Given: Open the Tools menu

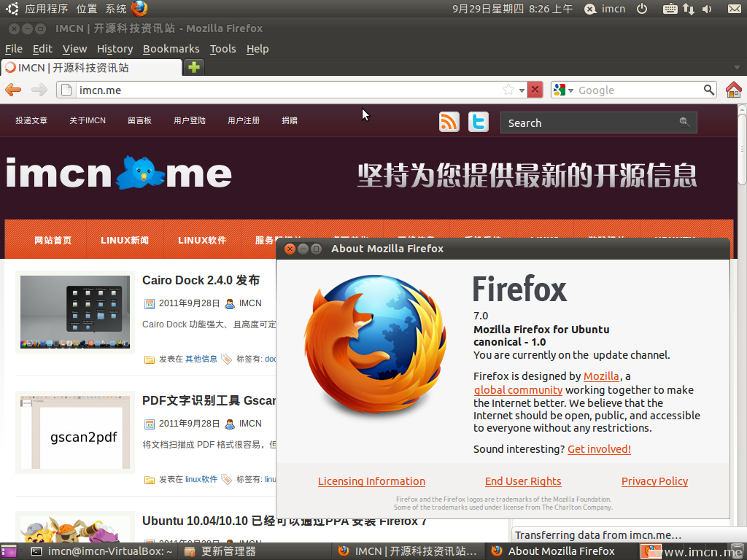Looking at the screenshot, I should pyautogui.click(x=223, y=49).
